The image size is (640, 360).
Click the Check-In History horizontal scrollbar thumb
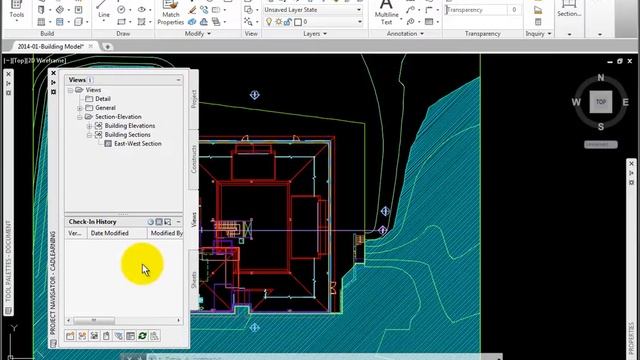pos(94,320)
